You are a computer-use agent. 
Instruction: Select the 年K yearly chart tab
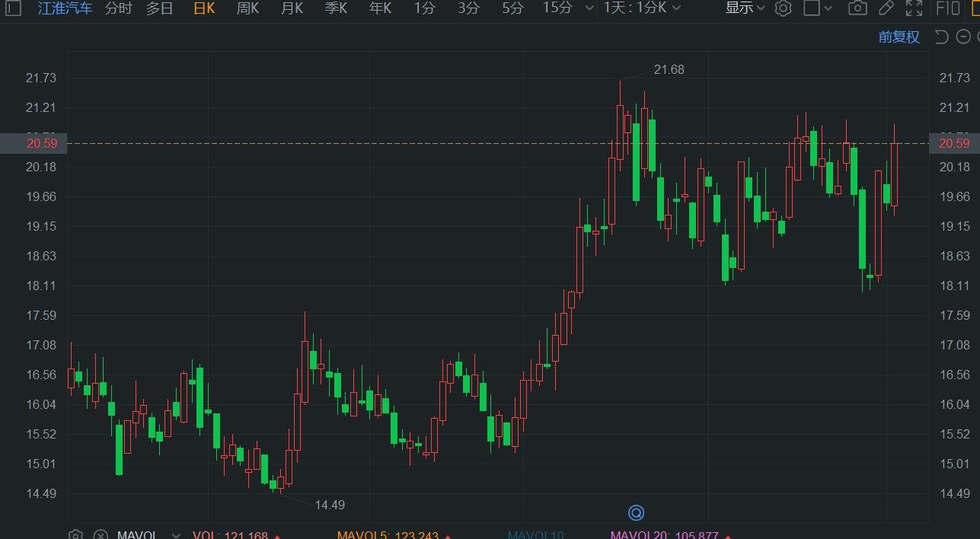[380, 8]
